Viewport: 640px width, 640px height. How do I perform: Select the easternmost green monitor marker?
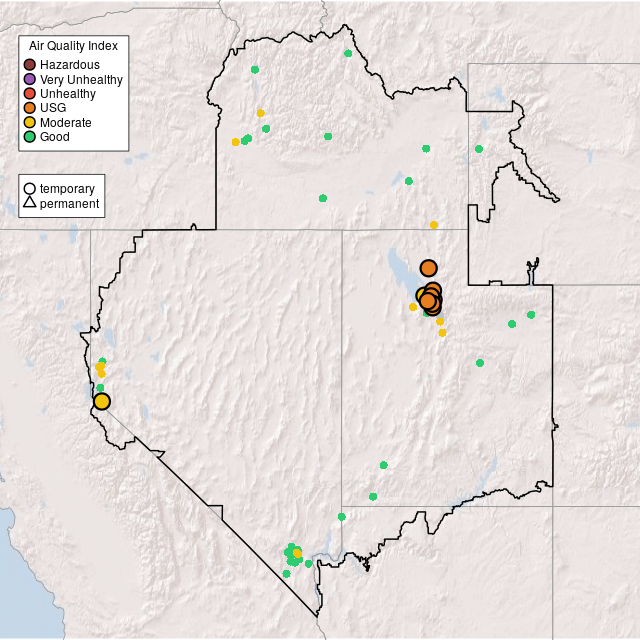pos(531,315)
